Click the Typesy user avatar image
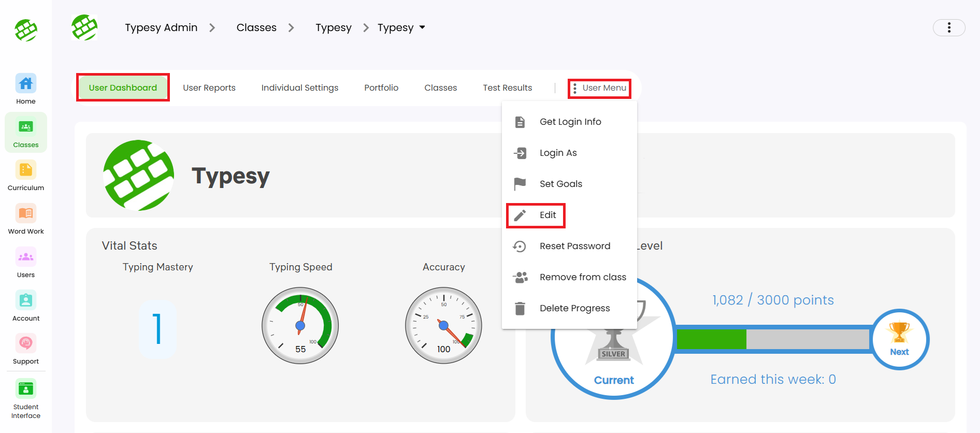 [139, 175]
